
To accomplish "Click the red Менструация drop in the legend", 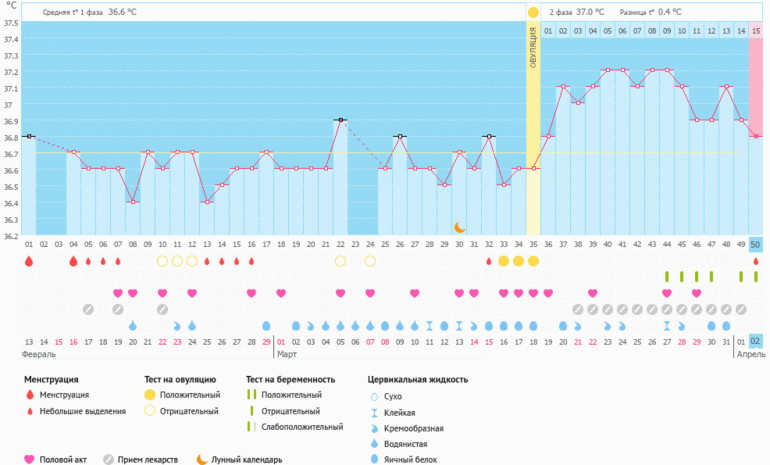I will (x=30, y=396).
